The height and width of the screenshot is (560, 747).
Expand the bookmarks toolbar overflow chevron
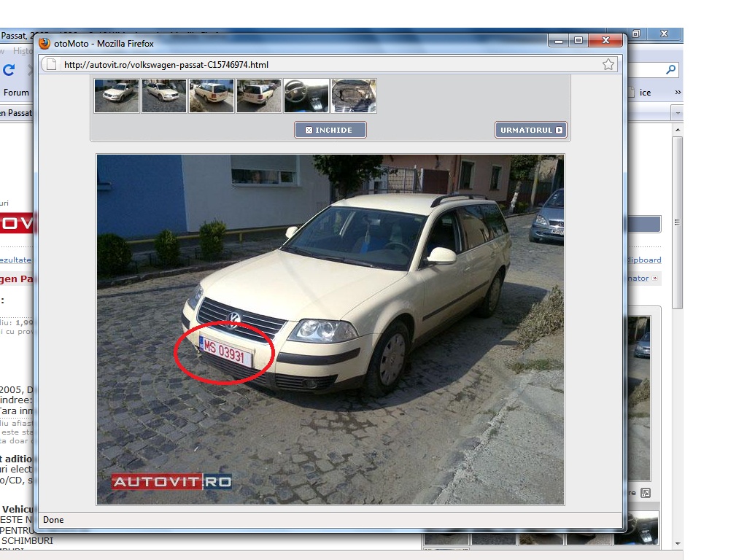(678, 93)
